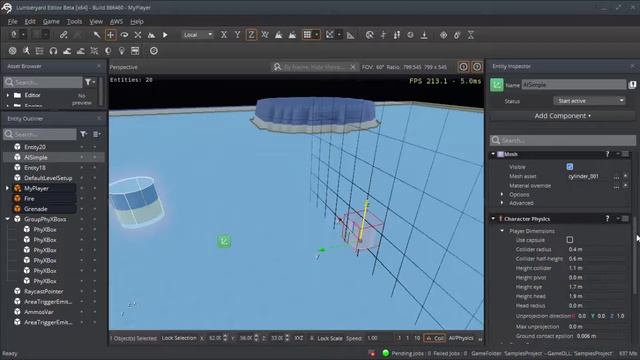Select RaycastPointer entity

44,291
